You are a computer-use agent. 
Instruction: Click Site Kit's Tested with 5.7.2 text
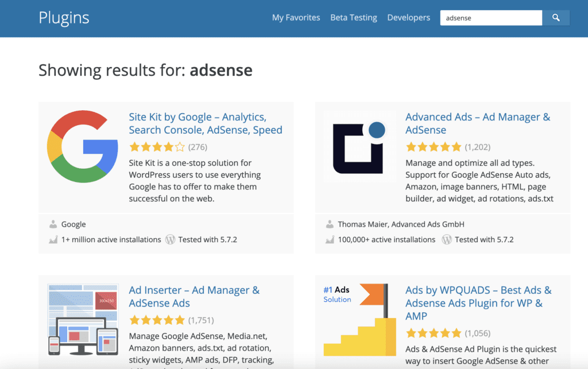pos(208,239)
